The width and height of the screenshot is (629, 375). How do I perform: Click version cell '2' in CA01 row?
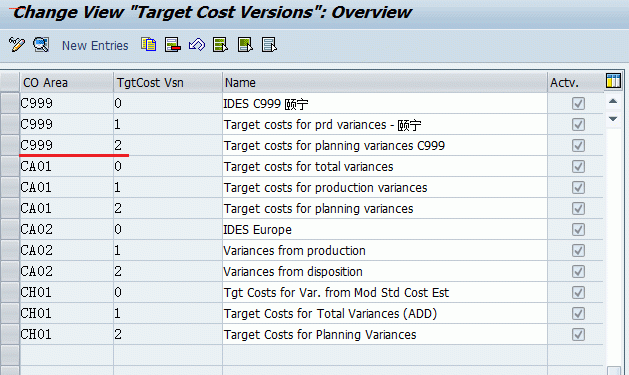(168, 208)
